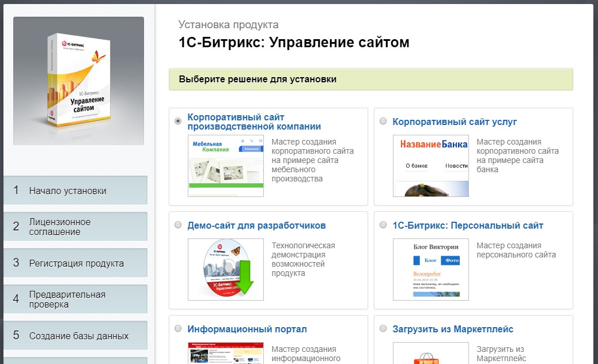Image resolution: width=598 pixels, height=364 pixels.
Task: Open the Корпоративный сайт услуг title link
Action: click(455, 122)
